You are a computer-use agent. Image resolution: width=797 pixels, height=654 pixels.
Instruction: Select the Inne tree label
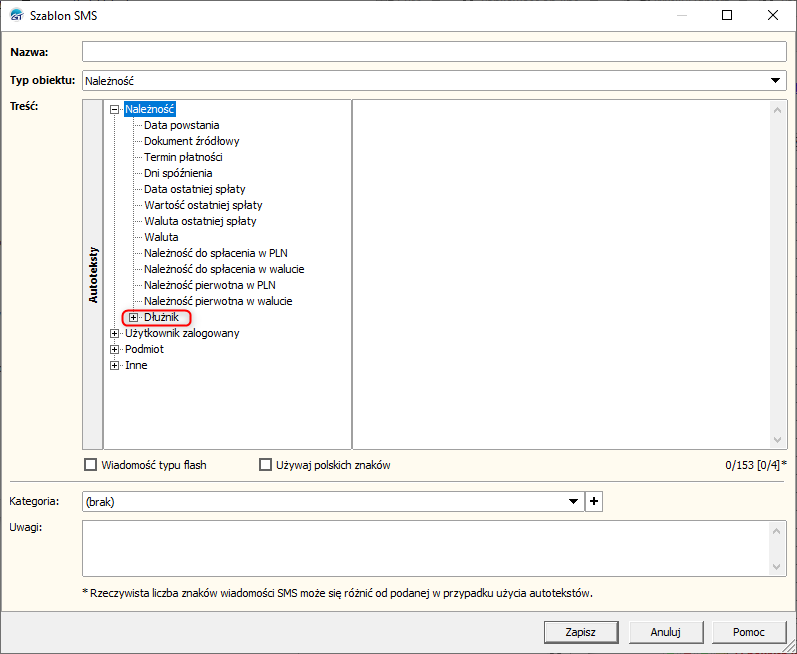click(x=136, y=365)
